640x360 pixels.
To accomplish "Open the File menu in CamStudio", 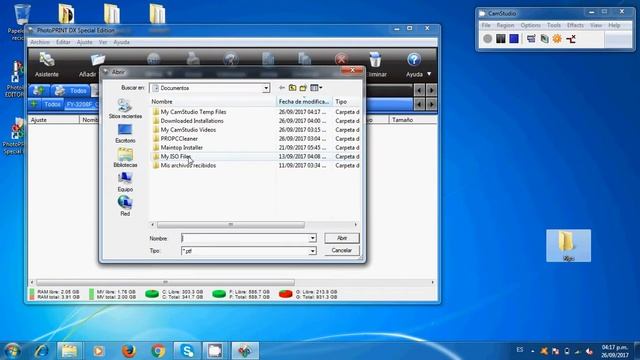I will [x=486, y=25].
